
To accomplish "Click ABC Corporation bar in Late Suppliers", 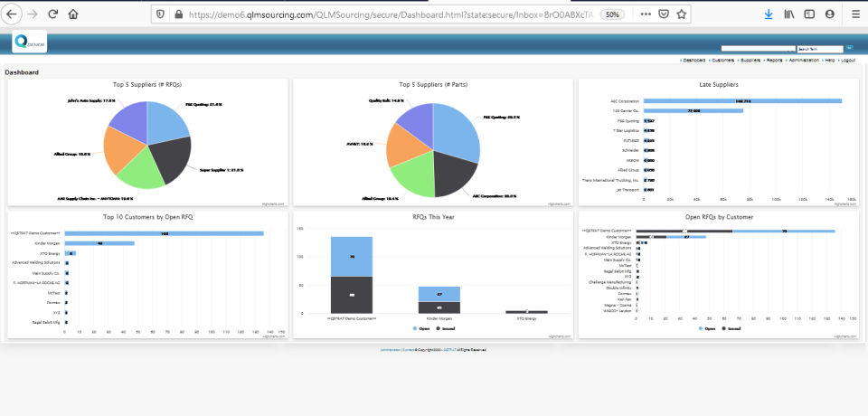I will [x=742, y=101].
